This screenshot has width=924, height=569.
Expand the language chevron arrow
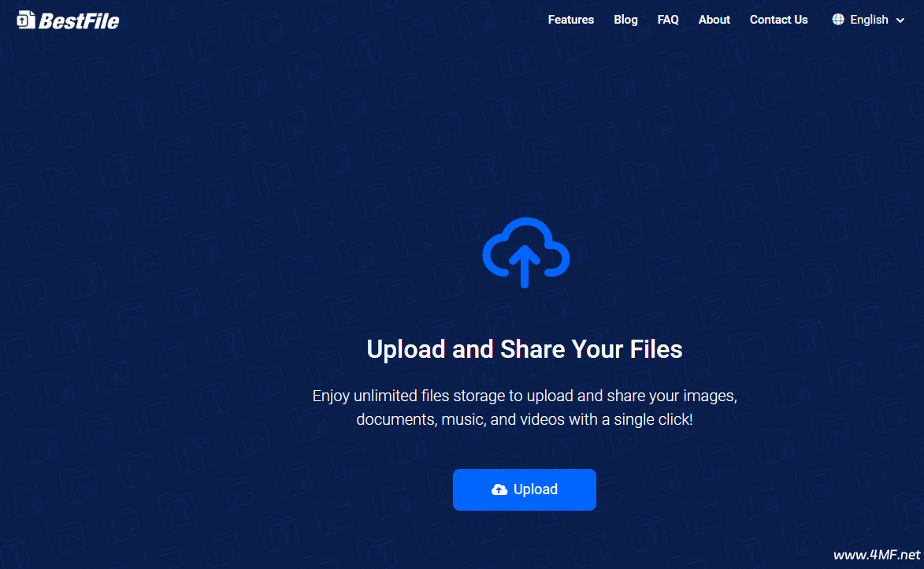coord(900,20)
